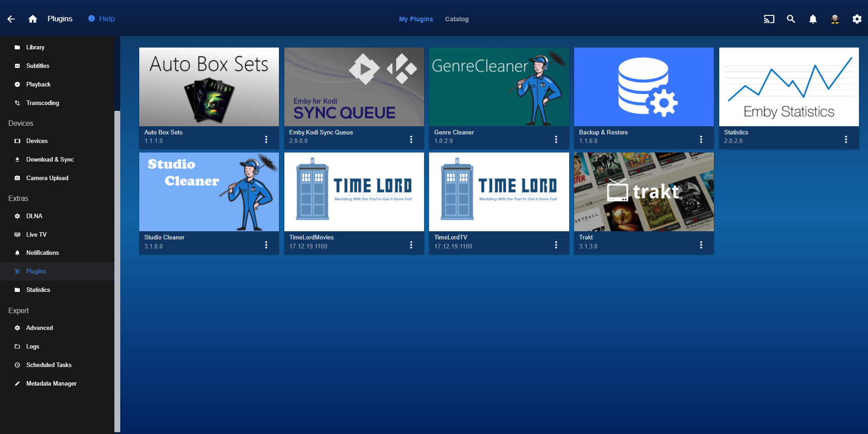The height and width of the screenshot is (434, 868).
Task: Open Download & Sync in sidebar
Action: pyautogui.click(x=57, y=159)
